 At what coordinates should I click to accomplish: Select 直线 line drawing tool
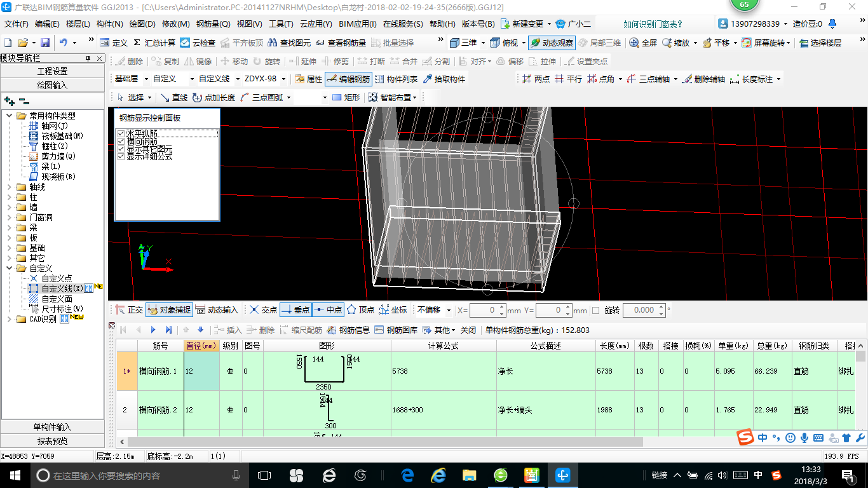tap(174, 97)
